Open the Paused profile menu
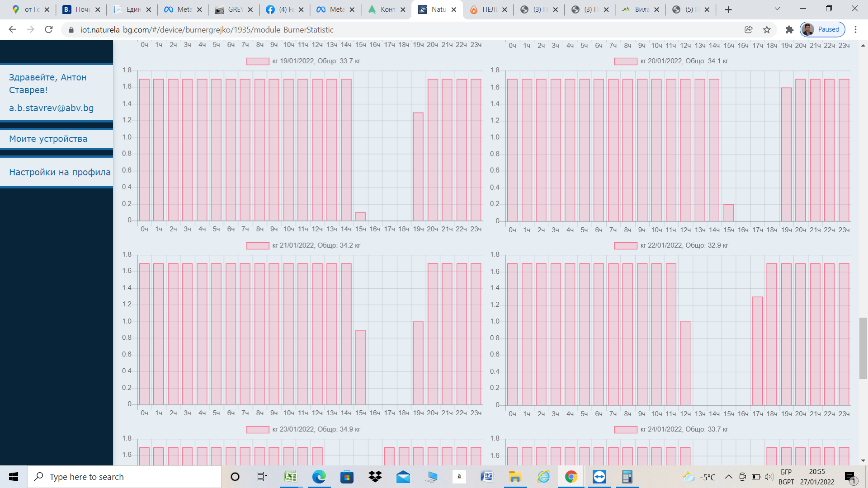This screenshot has height=488, width=868. tap(822, 29)
